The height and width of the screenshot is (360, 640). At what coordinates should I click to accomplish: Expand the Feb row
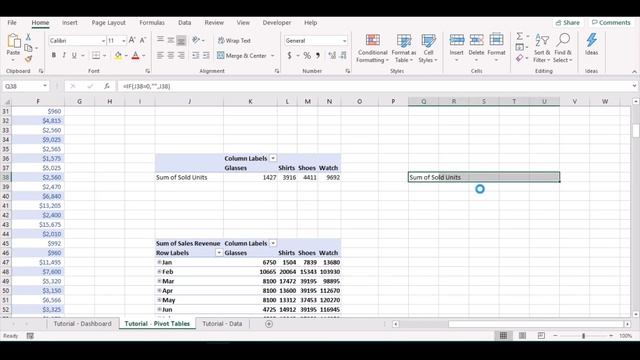[x=159, y=271]
